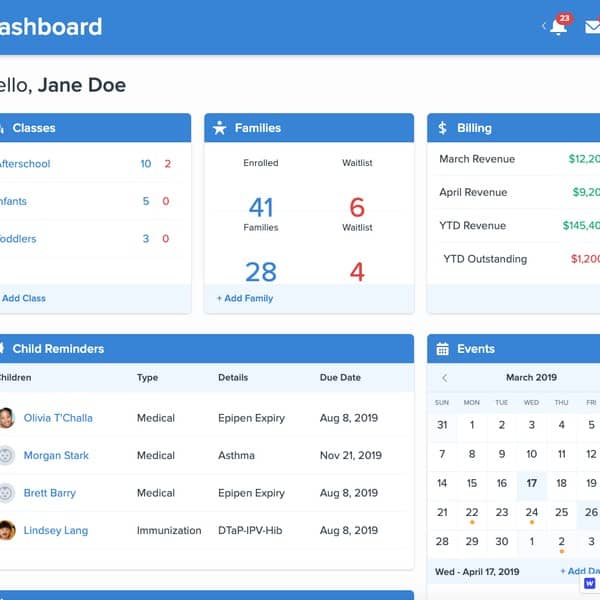
Task: Click the Events calendar icon
Action: tap(442, 349)
